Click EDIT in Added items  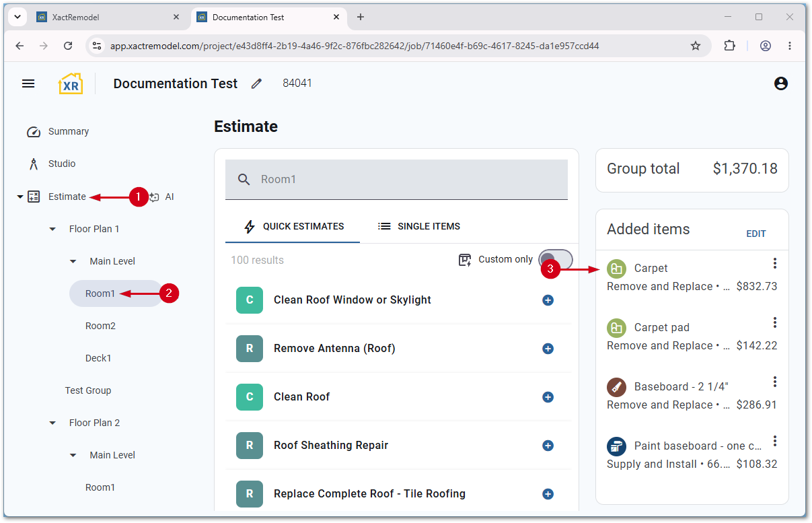tap(756, 234)
